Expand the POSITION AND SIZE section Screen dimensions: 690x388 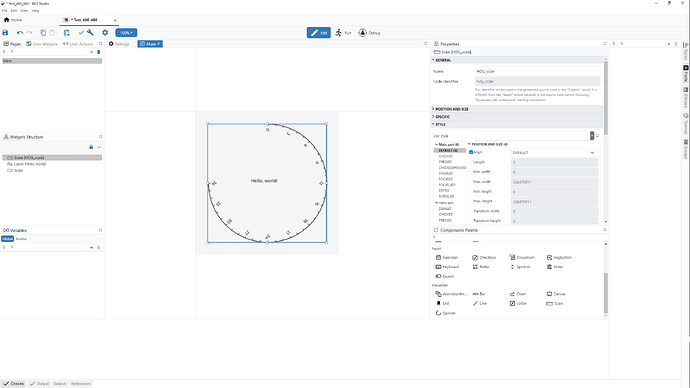[451, 109]
